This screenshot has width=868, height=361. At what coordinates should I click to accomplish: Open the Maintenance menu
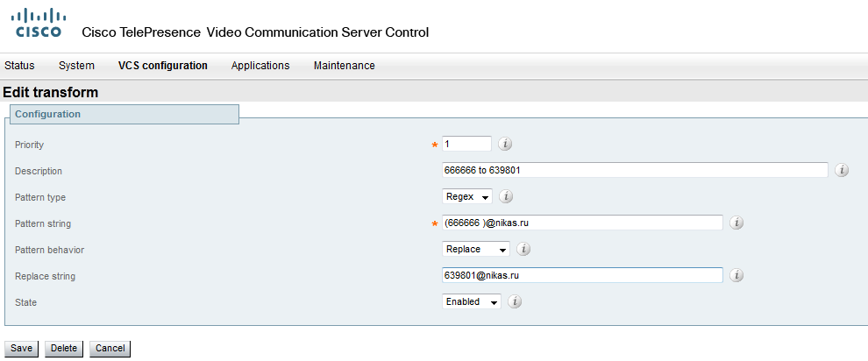click(344, 66)
